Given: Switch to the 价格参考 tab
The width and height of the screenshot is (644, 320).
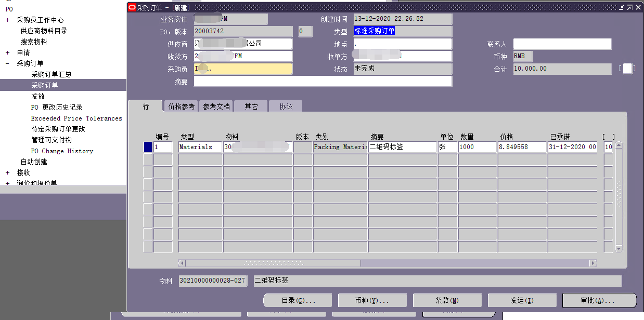Looking at the screenshot, I should (181, 105).
